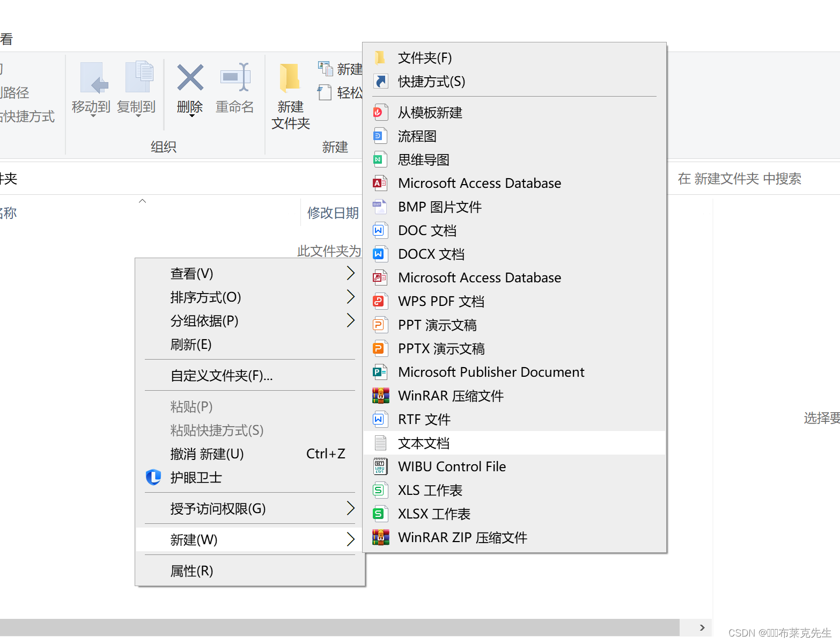Expand the 查看(V) submenu arrow

click(351, 273)
